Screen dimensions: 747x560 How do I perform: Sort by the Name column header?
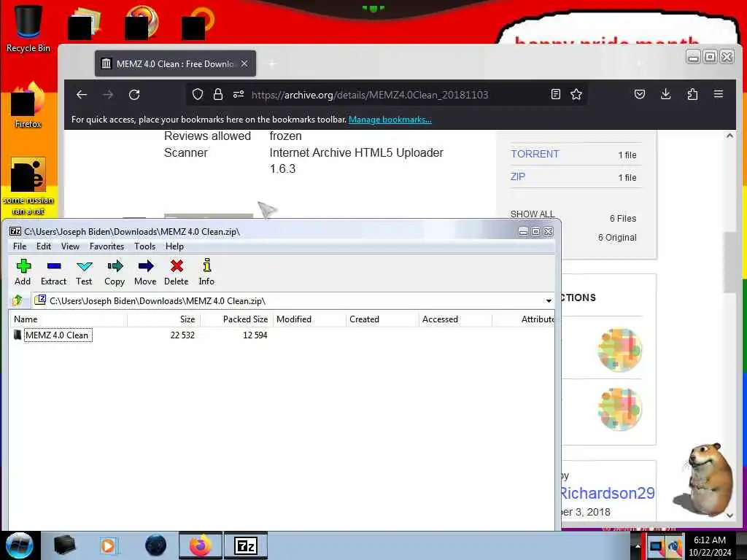(x=69, y=319)
